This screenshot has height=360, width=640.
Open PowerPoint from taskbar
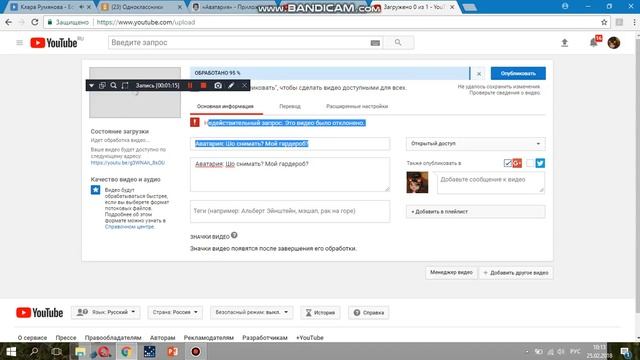pos(172,351)
